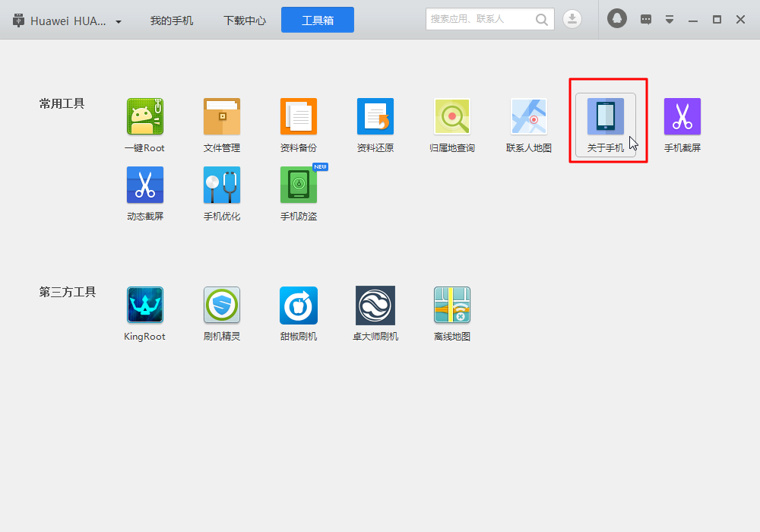Close the application window

click(x=740, y=20)
